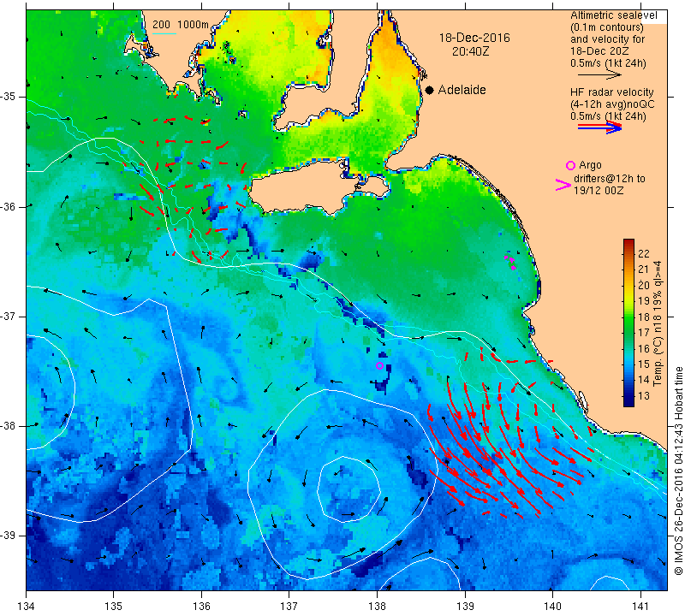The width and height of the screenshot is (685, 616).
Task: Click Kangaroo Island on the map
Action: [313, 187]
